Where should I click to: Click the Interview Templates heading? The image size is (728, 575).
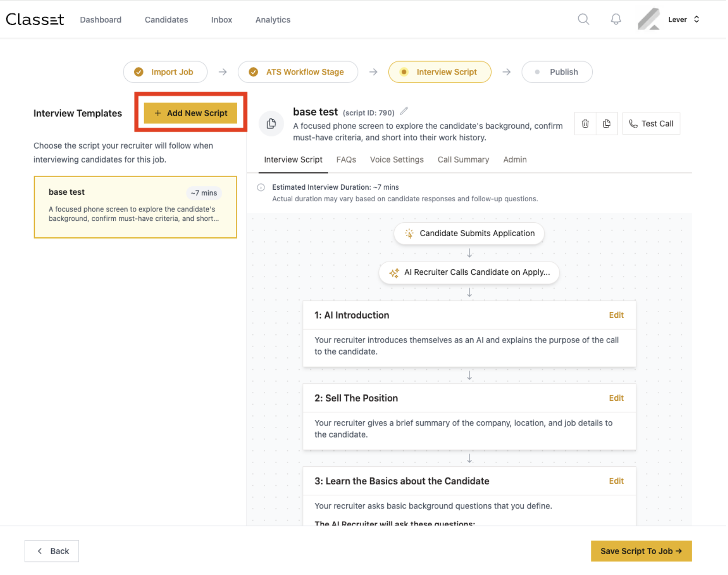click(x=78, y=114)
